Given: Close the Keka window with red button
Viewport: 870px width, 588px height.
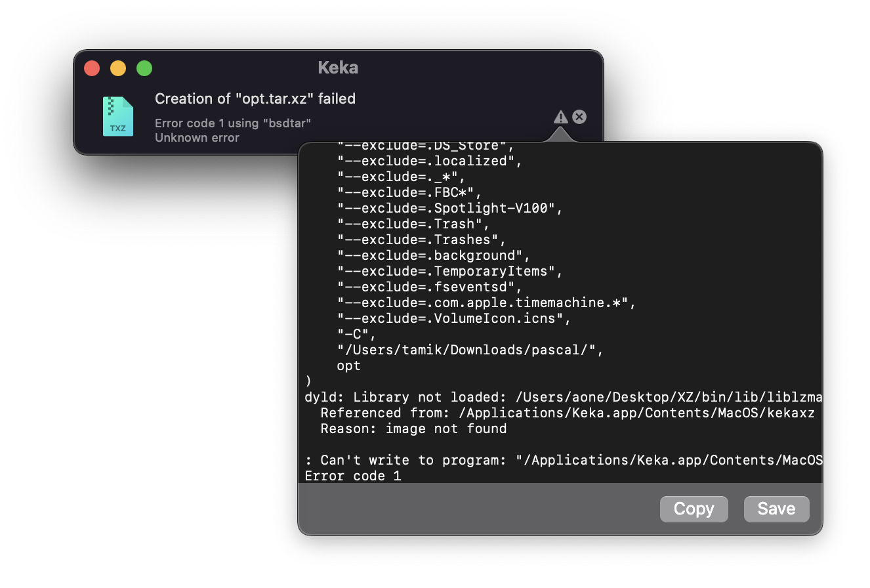Looking at the screenshot, I should (92, 68).
